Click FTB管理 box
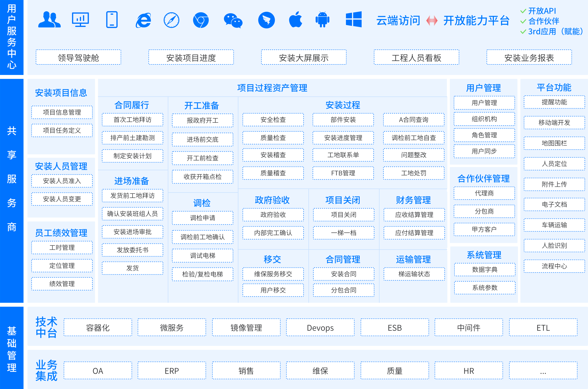The height and width of the screenshot is (389, 588). click(343, 173)
